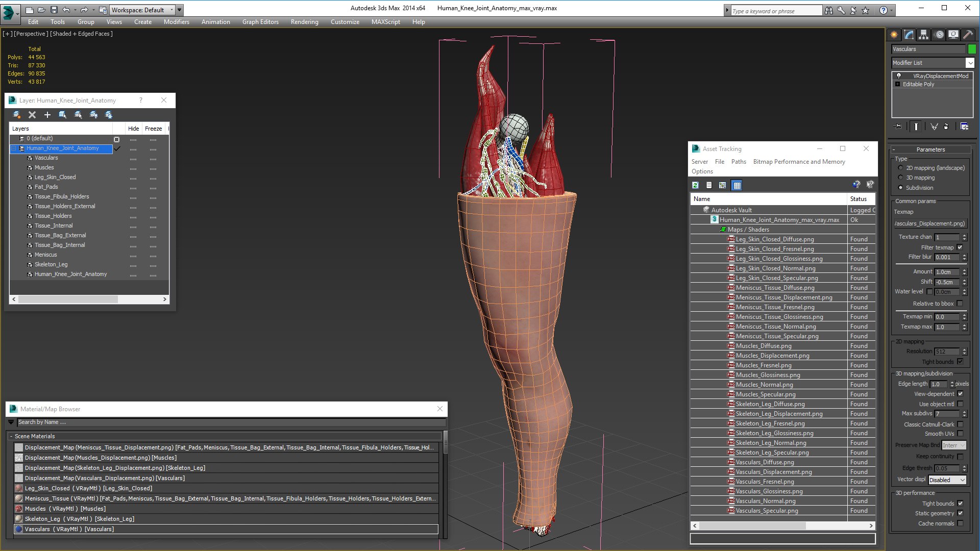Click Remove Modifier trash icon under stack
This screenshot has height=551, width=980.
[946, 127]
